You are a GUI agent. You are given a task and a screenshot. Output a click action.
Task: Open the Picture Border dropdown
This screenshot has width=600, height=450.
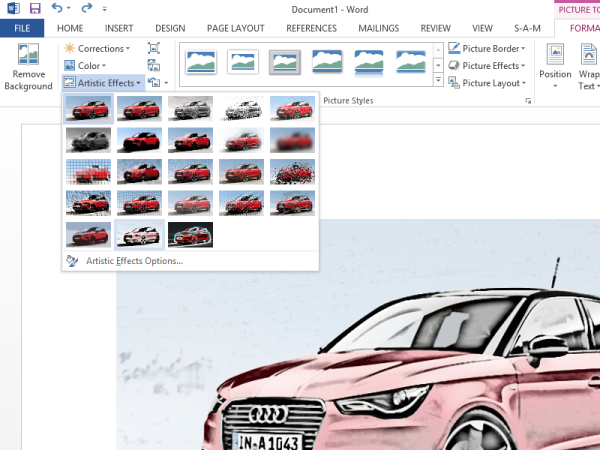pos(487,49)
